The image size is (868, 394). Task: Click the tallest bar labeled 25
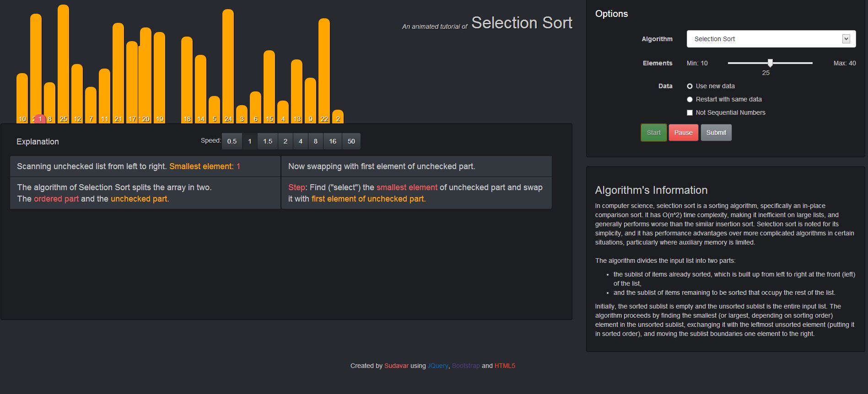tap(63, 64)
